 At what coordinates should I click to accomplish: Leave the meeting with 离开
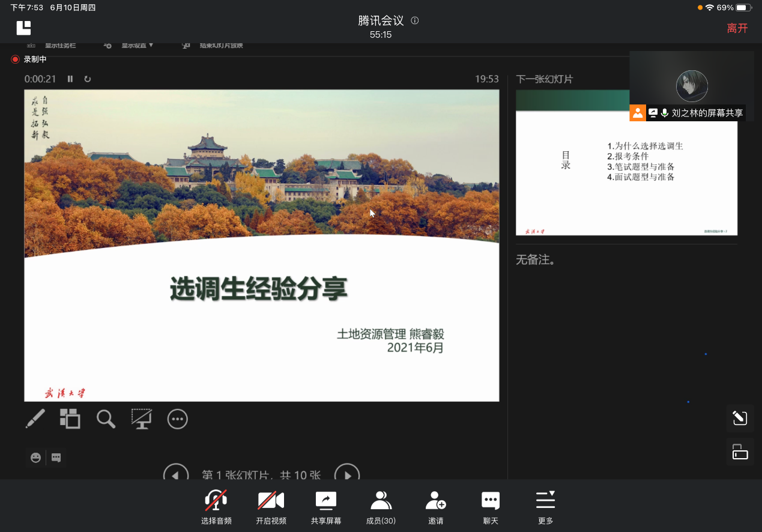[x=737, y=28]
